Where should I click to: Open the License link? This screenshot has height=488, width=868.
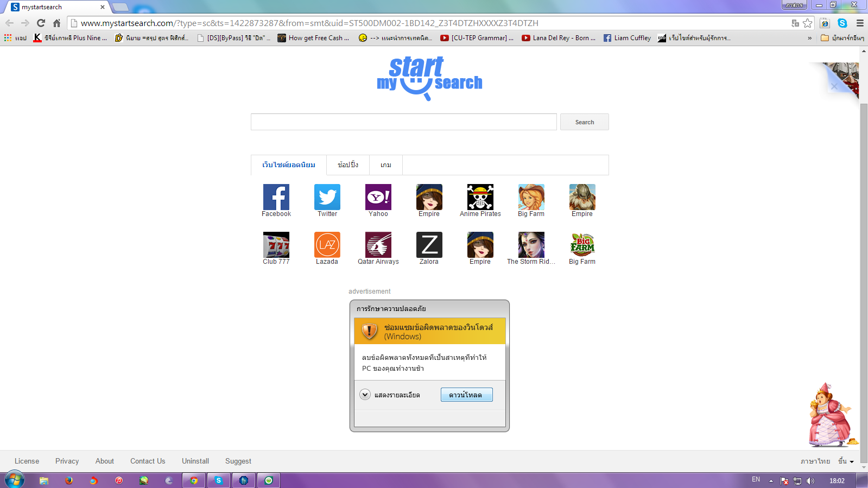(27, 461)
